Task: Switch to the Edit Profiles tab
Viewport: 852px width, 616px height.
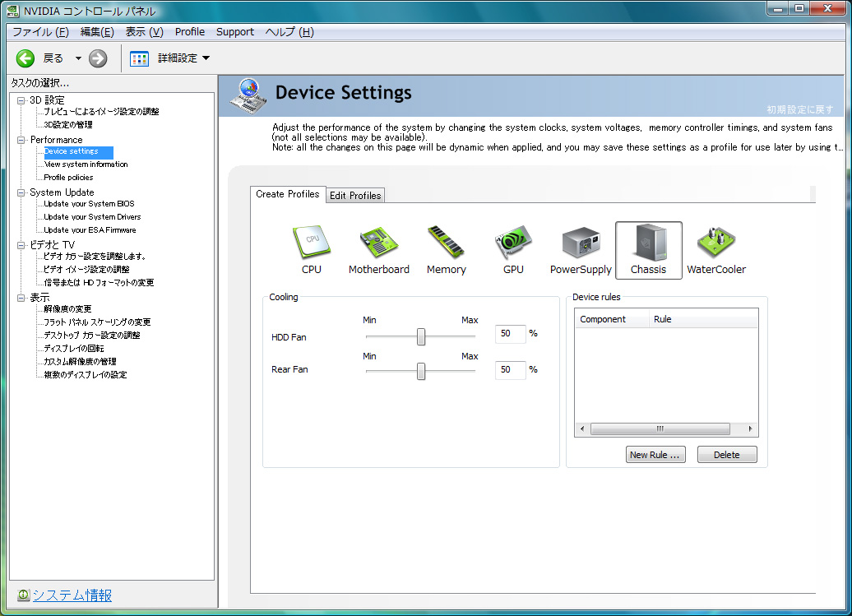Action: point(355,196)
